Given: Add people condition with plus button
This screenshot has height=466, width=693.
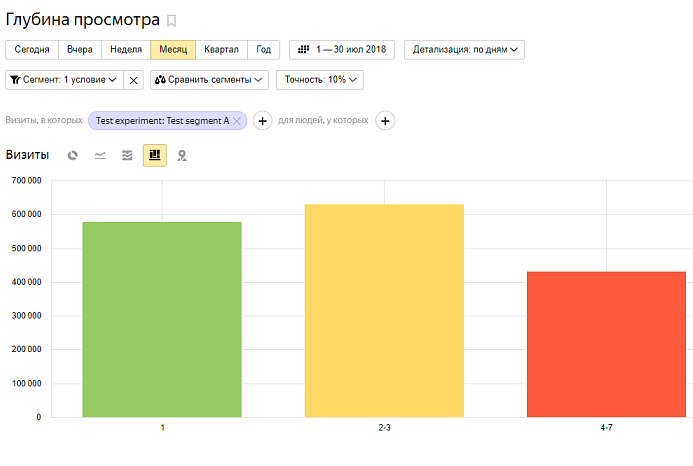Looking at the screenshot, I should (385, 120).
